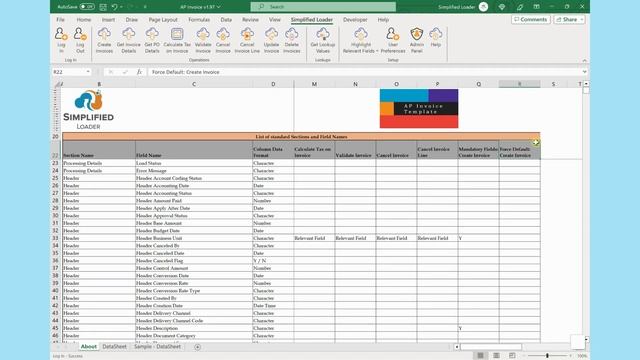This screenshot has width=640, height=360.
Task: Select row 33 header
Action: 56,238
